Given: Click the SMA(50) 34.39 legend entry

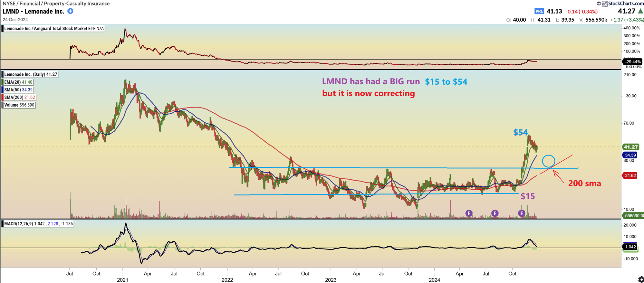Looking at the screenshot, I should point(18,90).
